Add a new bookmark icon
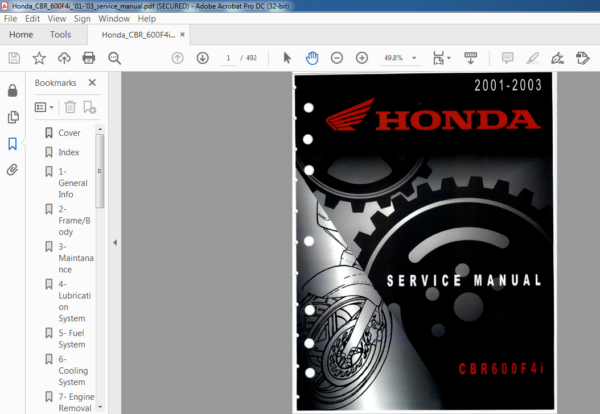 90,107
